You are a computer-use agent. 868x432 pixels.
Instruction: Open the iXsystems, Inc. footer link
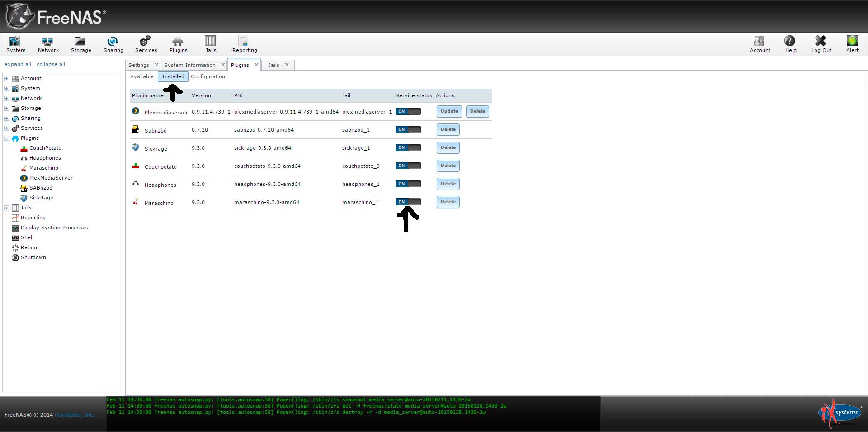pyautogui.click(x=75, y=415)
